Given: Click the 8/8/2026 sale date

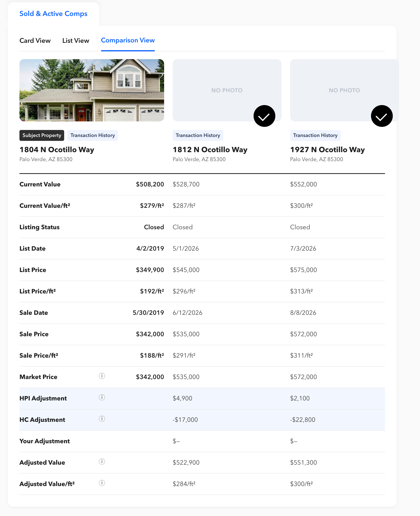Looking at the screenshot, I should pos(303,313).
